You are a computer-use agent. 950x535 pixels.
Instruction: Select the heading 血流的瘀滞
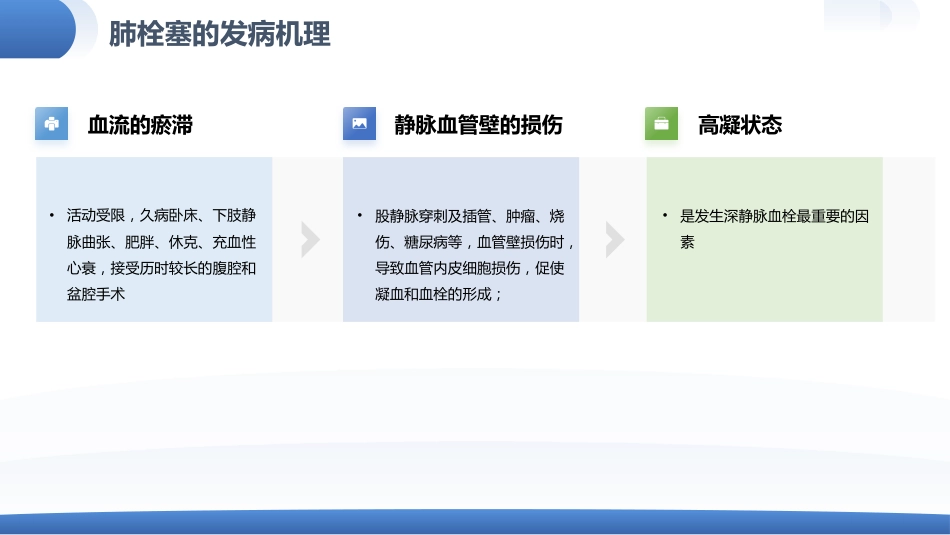[x=141, y=125]
